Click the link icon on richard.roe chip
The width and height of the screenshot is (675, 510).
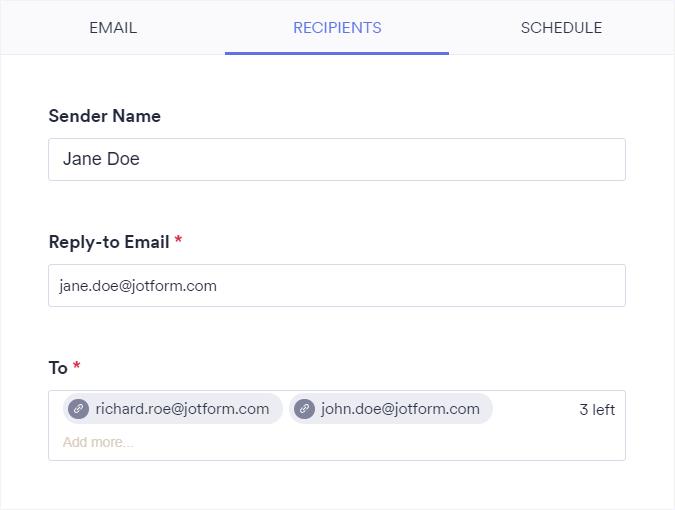tap(78, 409)
